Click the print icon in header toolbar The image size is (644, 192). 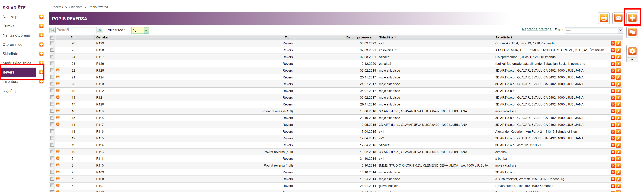coord(604,18)
